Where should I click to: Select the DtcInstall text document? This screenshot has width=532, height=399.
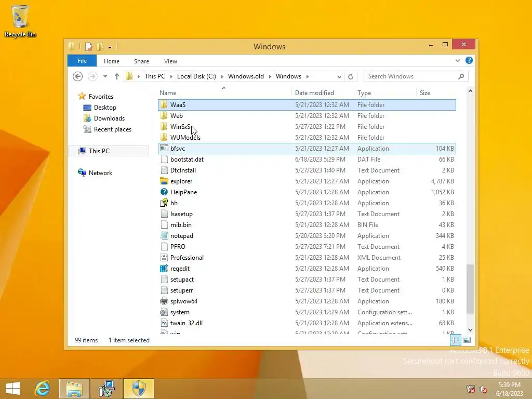coord(307,170)
